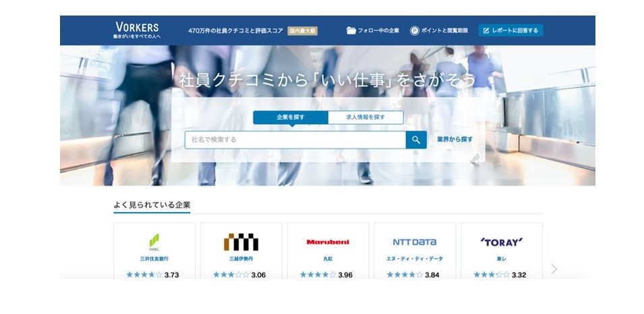Click the 社名で検索する search field
Viewport: 644px width, 314px height.
(x=295, y=140)
